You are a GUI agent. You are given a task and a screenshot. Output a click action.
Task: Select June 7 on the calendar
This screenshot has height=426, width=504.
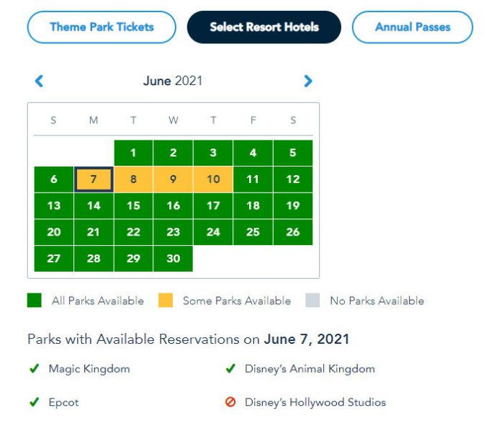pyautogui.click(x=94, y=179)
